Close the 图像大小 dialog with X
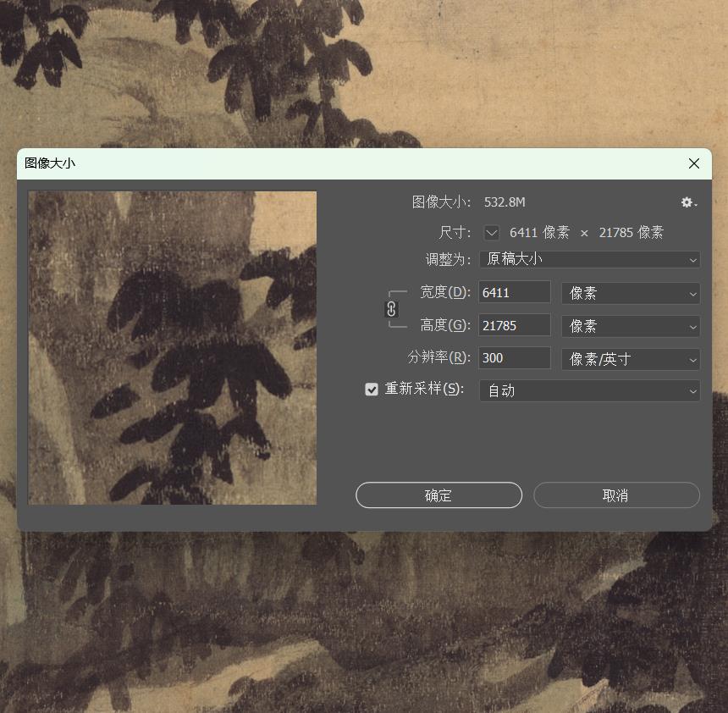The image size is (728, 713). [694, 163]
